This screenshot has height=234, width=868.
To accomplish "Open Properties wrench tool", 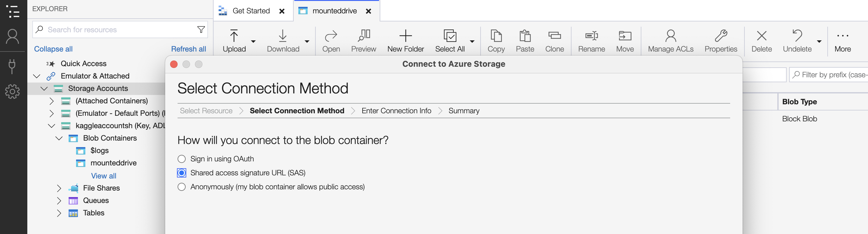I will coord(721,41).
